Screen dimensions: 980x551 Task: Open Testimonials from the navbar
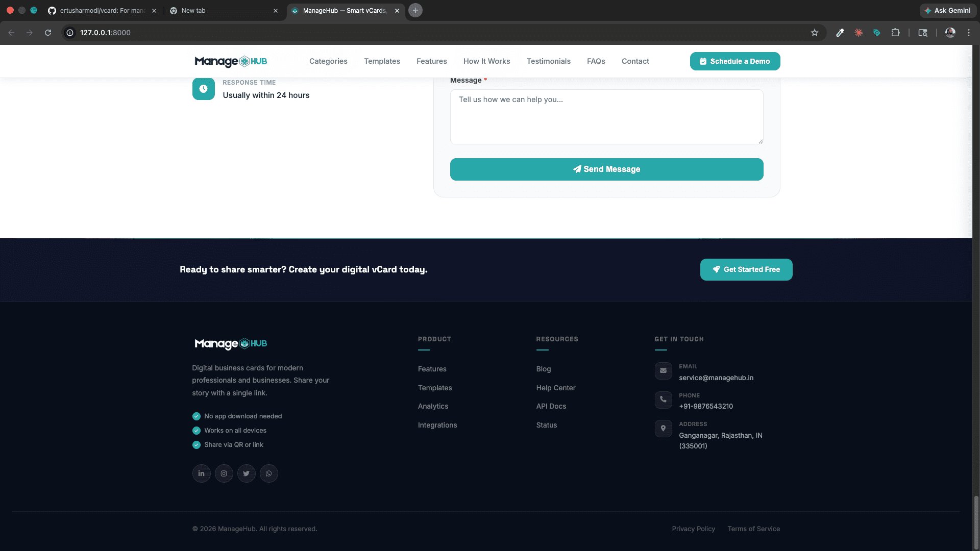coord(549,61)
